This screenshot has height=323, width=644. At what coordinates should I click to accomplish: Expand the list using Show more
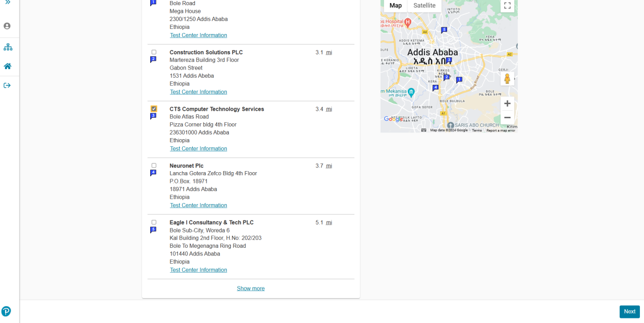click(251, 288)
